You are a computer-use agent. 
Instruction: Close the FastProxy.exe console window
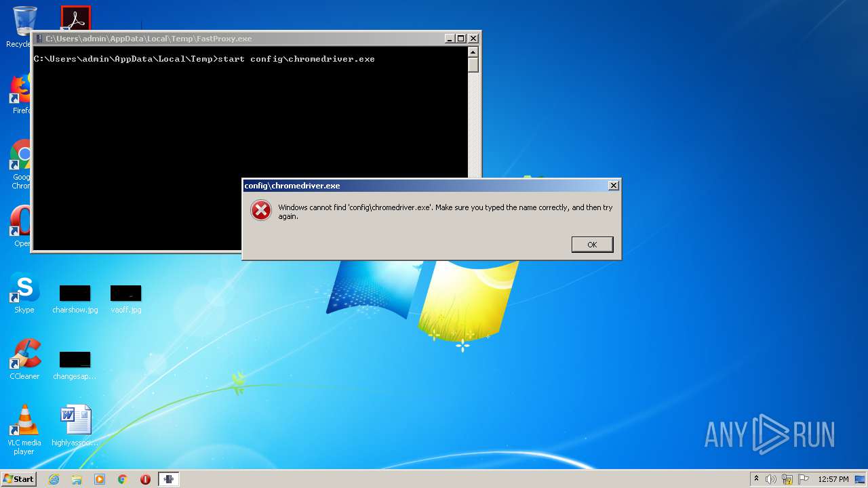[473, 39]
